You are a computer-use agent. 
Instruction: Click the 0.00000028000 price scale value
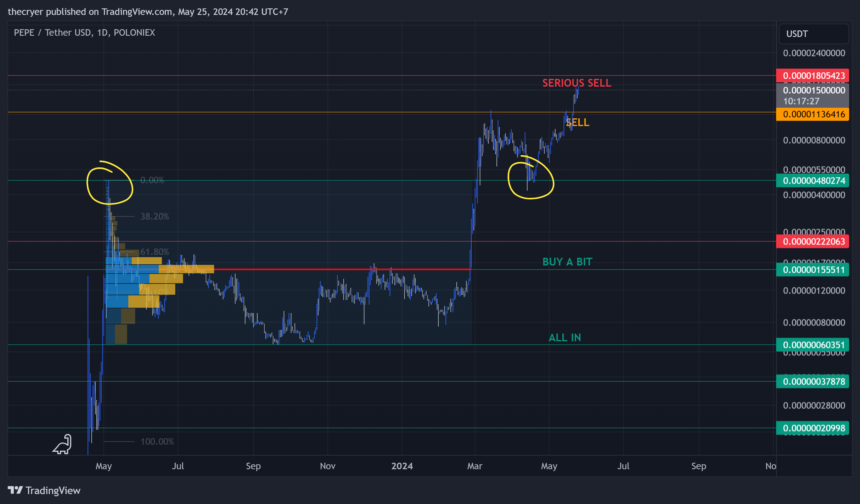pyautogui.click(x=814, y=406)
